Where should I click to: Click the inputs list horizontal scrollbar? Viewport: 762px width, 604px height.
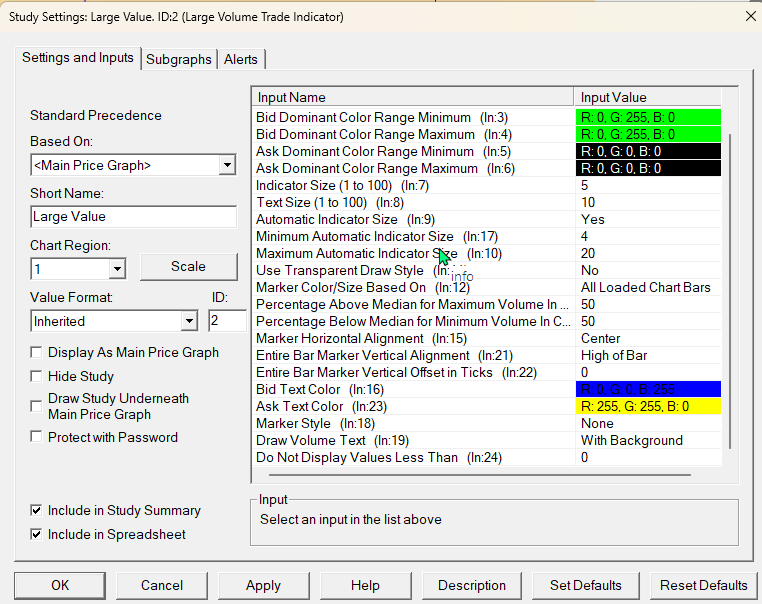(x=479, y=475)
